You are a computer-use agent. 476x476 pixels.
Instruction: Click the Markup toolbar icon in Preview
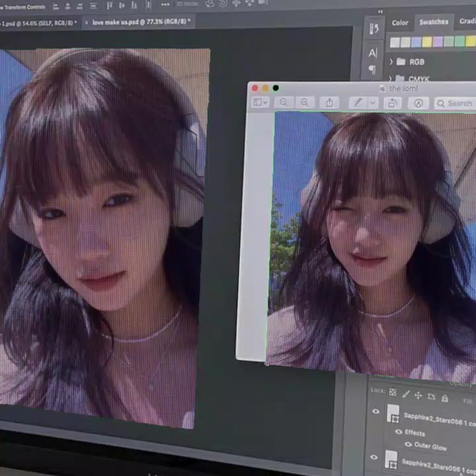[418, 103]
